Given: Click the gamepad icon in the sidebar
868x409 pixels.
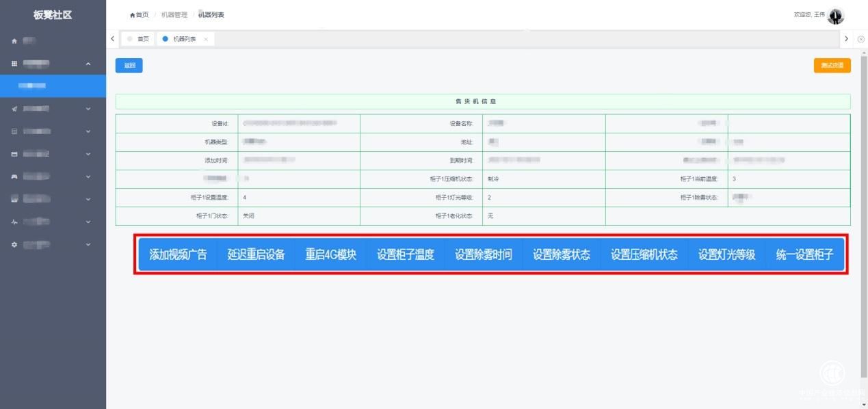Looking at the screenshot, I should 14,176.
